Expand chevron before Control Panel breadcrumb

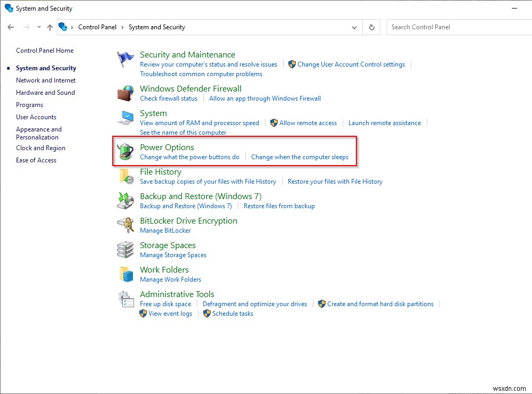pos(72,27)
